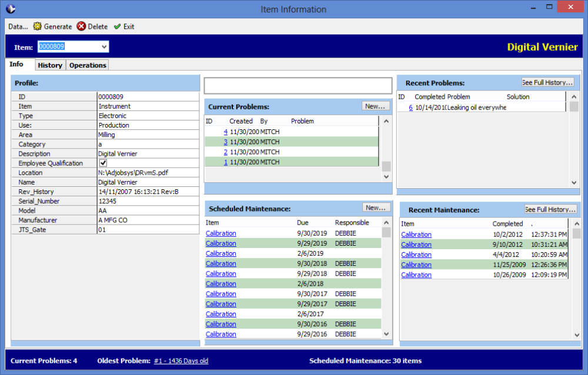Open Calibration completed 9/10/2012
Image resolution: width=588 pixels, height=375 pixels.
[x=416, y=245]
